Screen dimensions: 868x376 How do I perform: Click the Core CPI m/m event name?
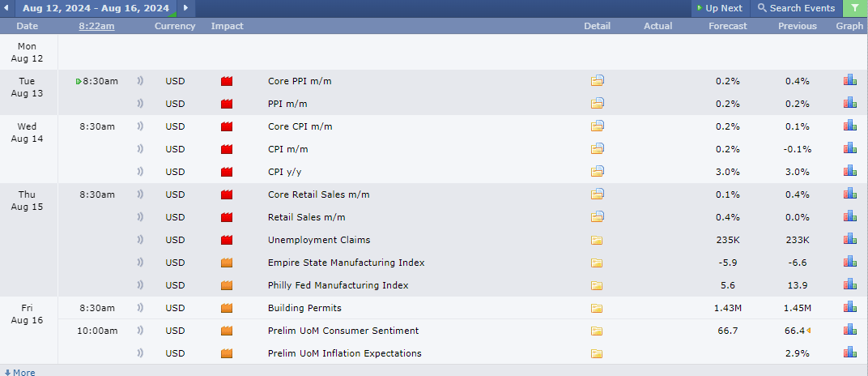pyautogui.click(x=300, y=126)
